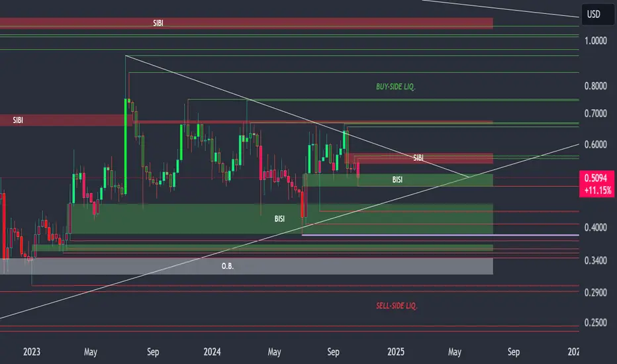Screen dimensions: 617x364
Task: Click the 0.5094 current price label
Action: pyautogui.click(x=596, y=178)
